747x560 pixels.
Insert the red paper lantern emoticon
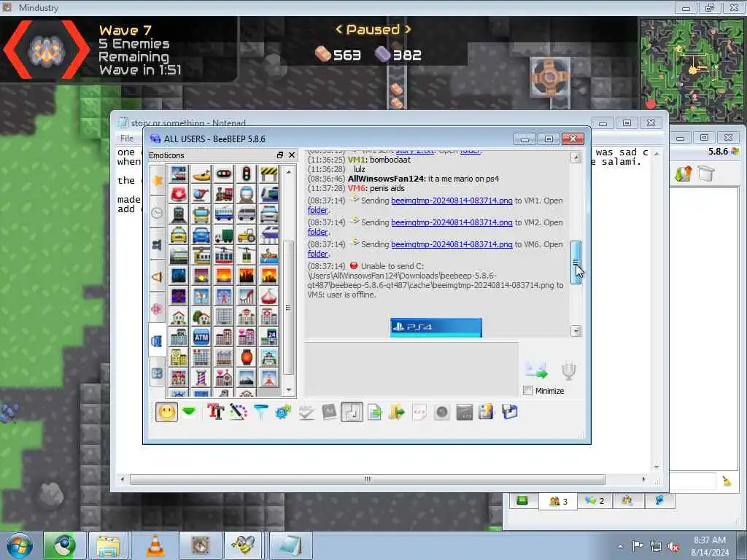(247, 357)
